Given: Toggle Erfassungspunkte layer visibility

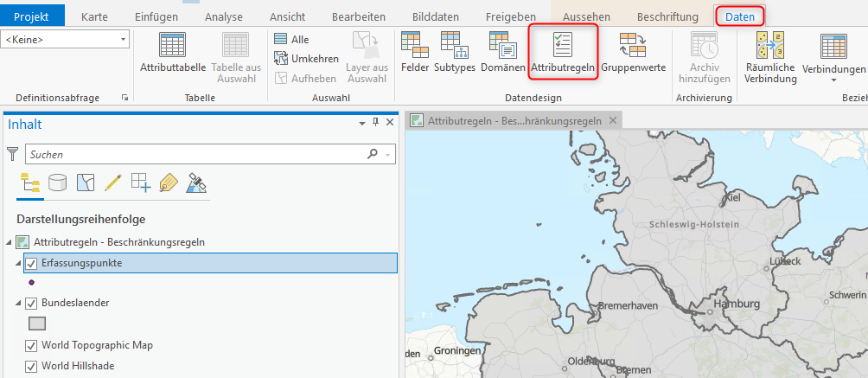Looking at the screenshot, I should pyautogui.click(x=31, y=264).
